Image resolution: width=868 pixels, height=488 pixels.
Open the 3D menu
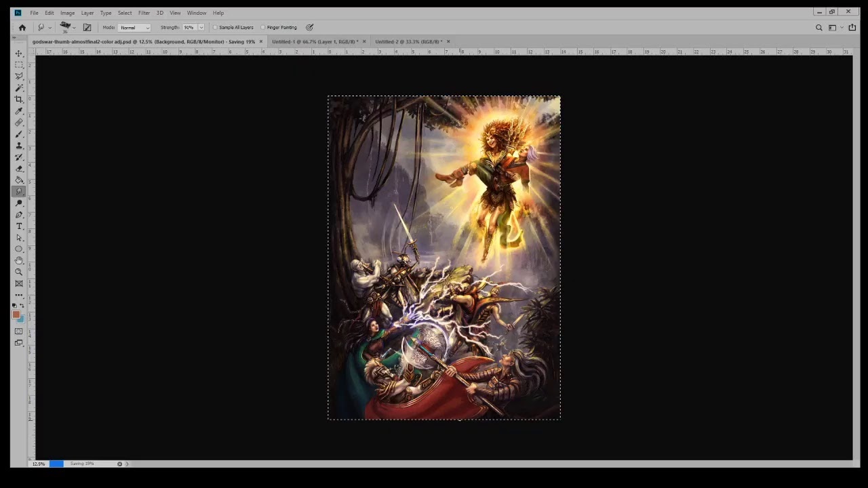(160, 13)
